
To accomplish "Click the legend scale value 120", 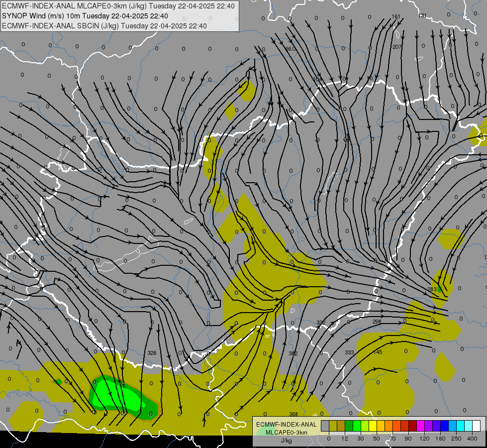I will pos(425,439).
